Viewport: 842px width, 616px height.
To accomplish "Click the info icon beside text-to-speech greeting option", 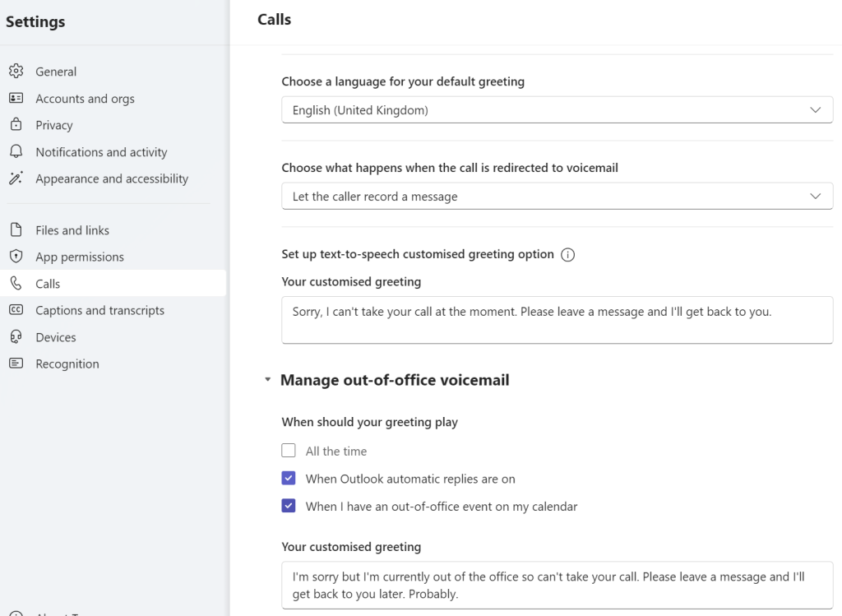I will point(567,255).
